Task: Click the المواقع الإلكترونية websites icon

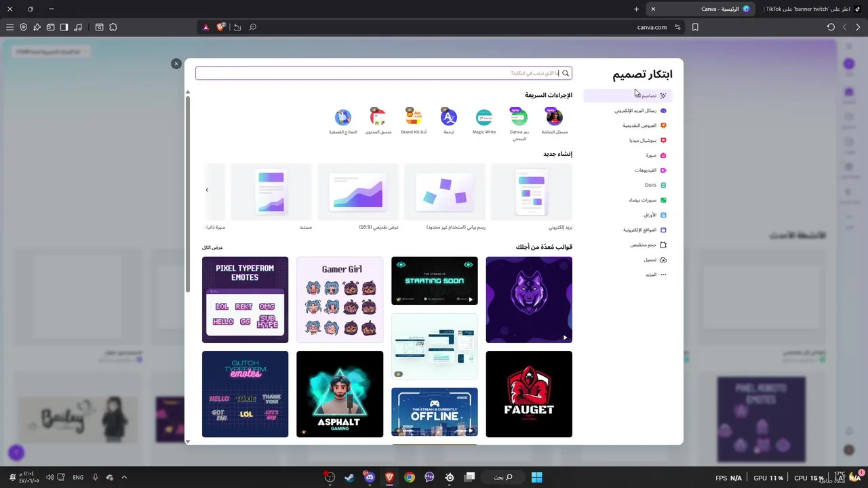Action: (663, 230)
